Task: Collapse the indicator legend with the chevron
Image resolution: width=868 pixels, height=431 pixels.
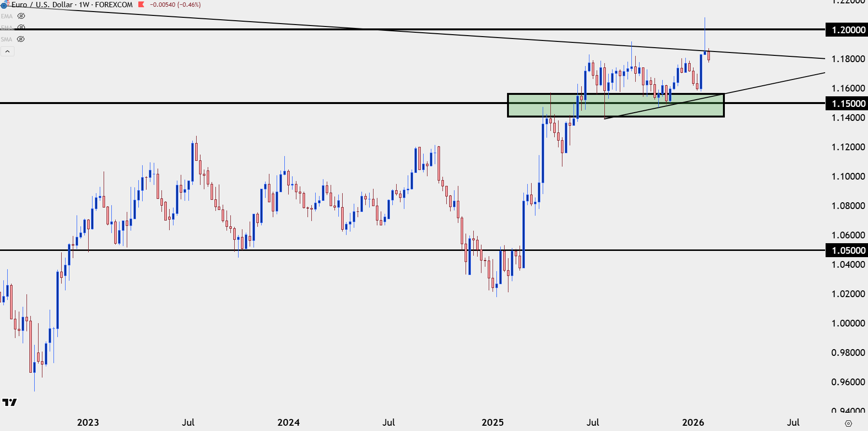Action: point(8,51)
